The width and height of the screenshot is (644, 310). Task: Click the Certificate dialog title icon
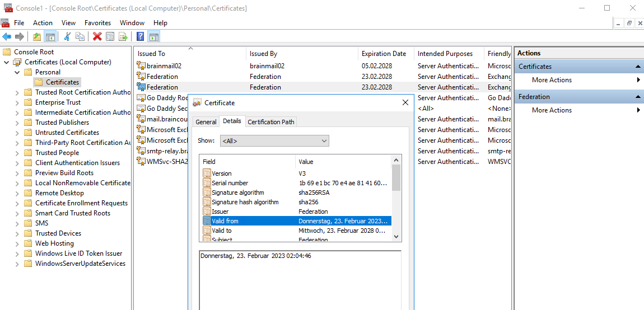coord(197,102)
